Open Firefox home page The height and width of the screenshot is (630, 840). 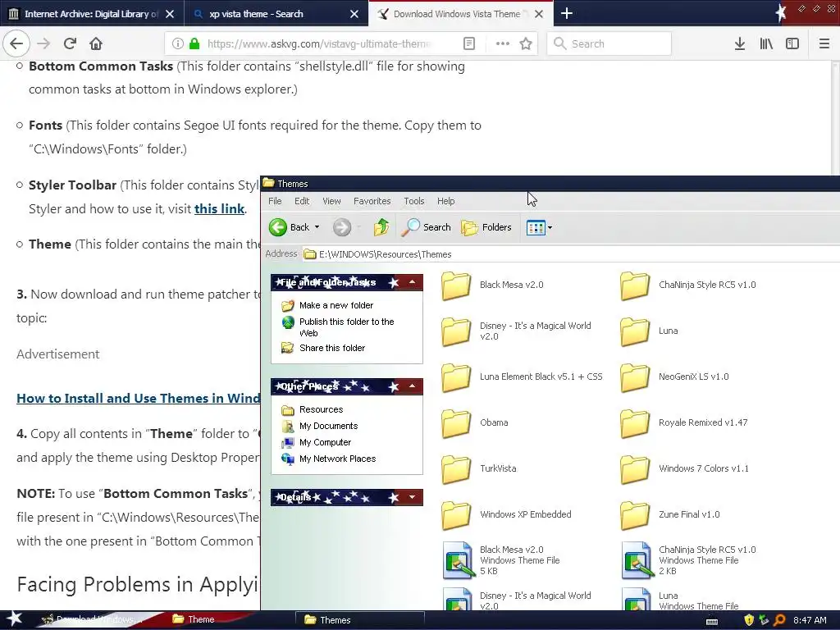tap(96, 43)
